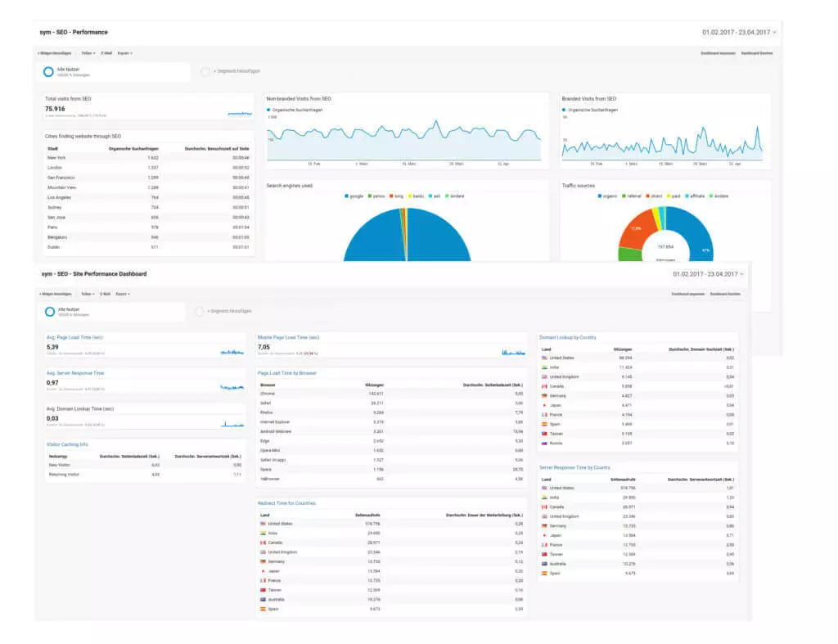Screen dimensions: 838x644
Task: Click Russia flag in Domain Lookup by Country
Action: 544,444
